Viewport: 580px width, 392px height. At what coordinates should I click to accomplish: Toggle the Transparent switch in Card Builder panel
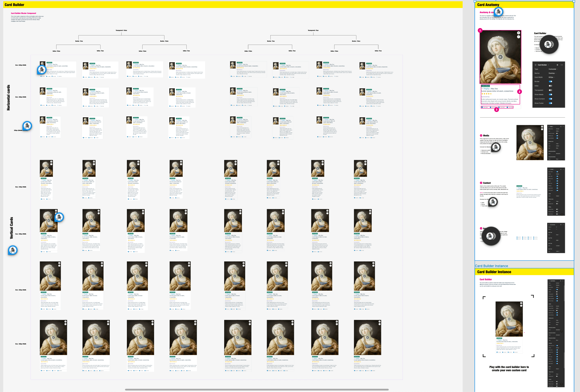tap(550, 90)
